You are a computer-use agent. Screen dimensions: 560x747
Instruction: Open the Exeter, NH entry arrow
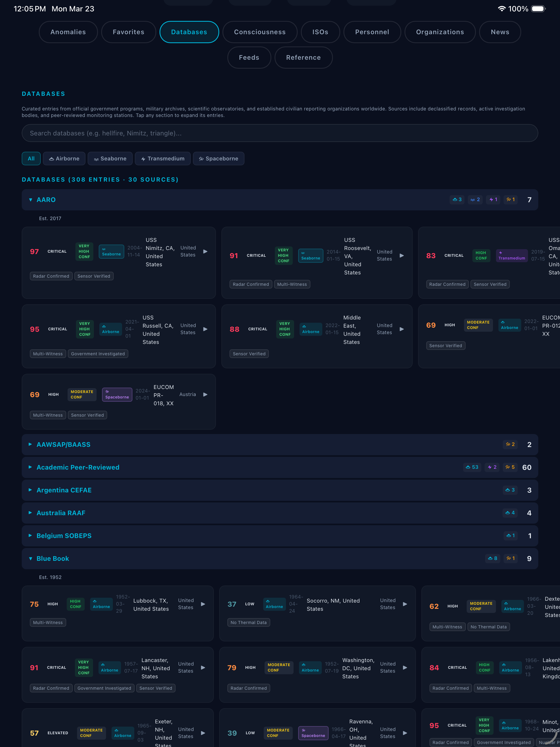point(203,733)
